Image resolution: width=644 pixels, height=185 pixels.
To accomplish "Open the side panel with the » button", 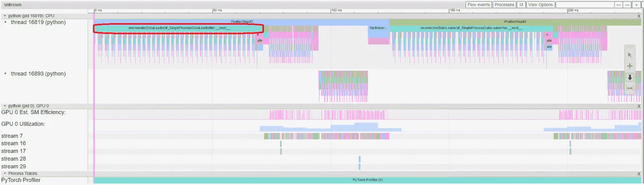I will point(636,5).
